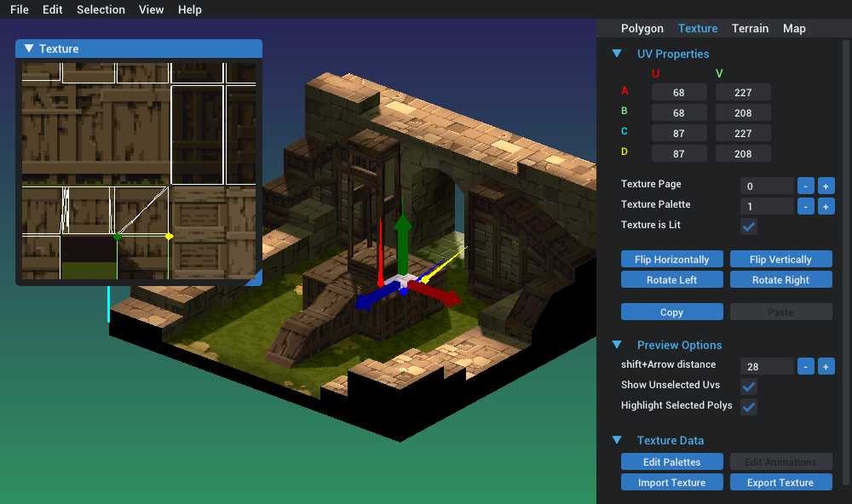Edit the A row V value 227
The height and width of the screenshot is (504, 852).
pos(743,92)
